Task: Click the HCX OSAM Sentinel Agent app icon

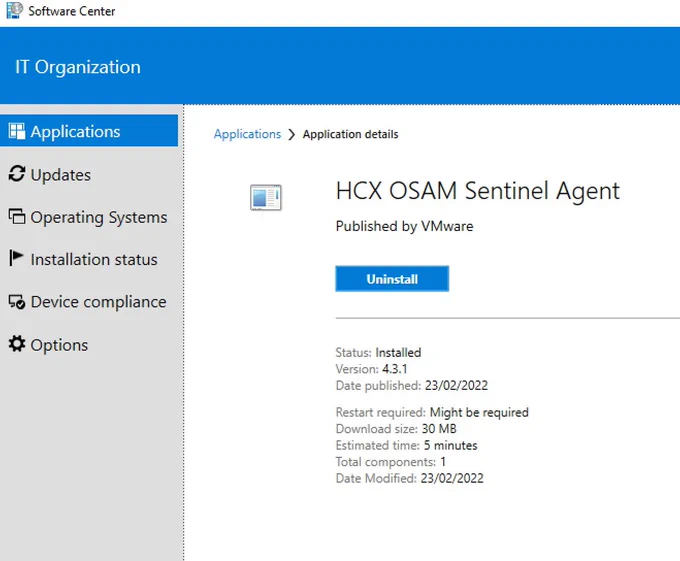Action: pyautogui.click(x=266, y=197)
